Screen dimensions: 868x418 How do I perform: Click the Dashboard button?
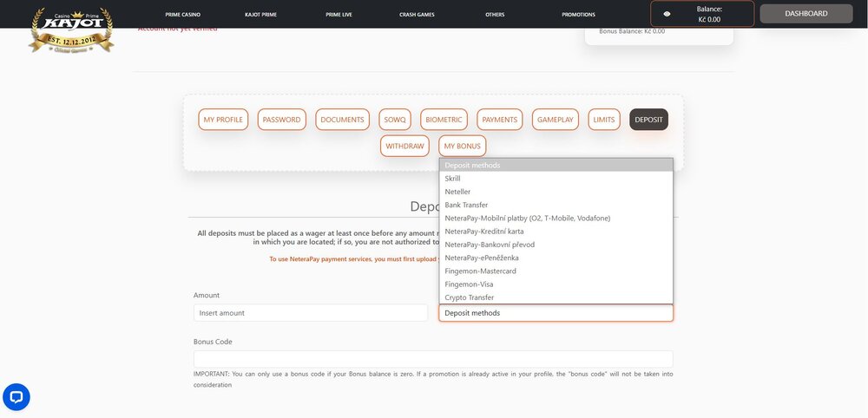click(x=806, y=14)
